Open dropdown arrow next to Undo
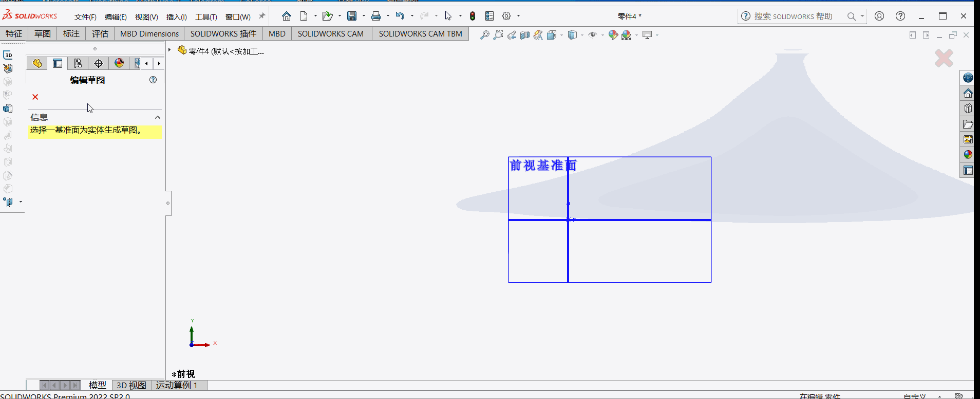 click(x=412, y=16)
